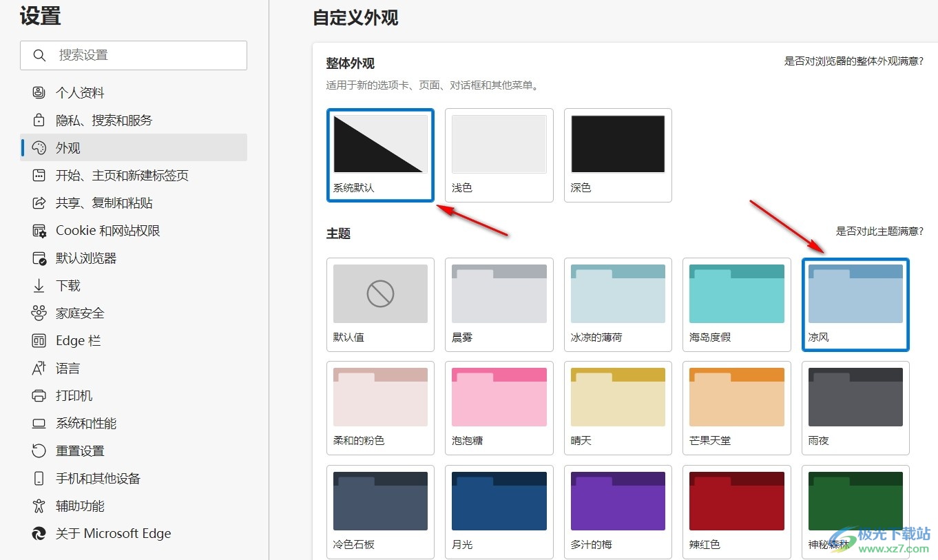938x560 pixels.
Task: Choose the 雨夜 theme
Action: (855, 408)
